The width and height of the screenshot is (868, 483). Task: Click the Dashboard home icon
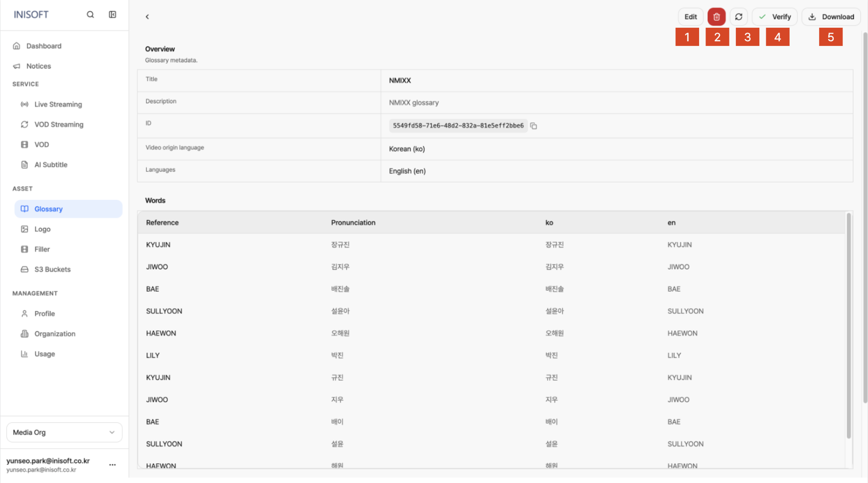[x=16, y=46]
